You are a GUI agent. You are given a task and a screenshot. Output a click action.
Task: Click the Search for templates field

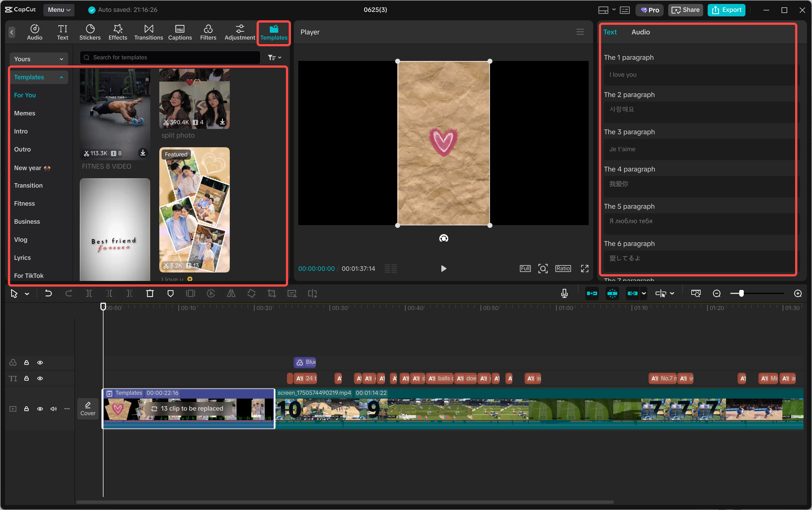coord(170,57)
